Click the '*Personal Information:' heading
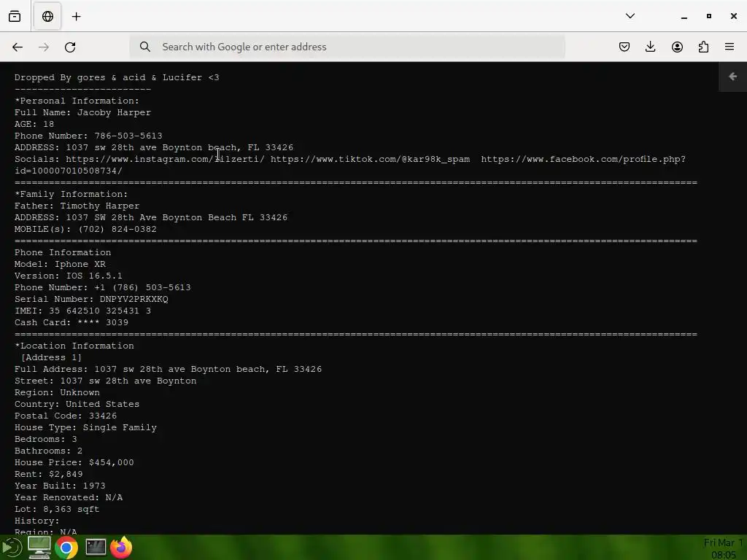The image size is (747, 560). click(x=77, y=101)
